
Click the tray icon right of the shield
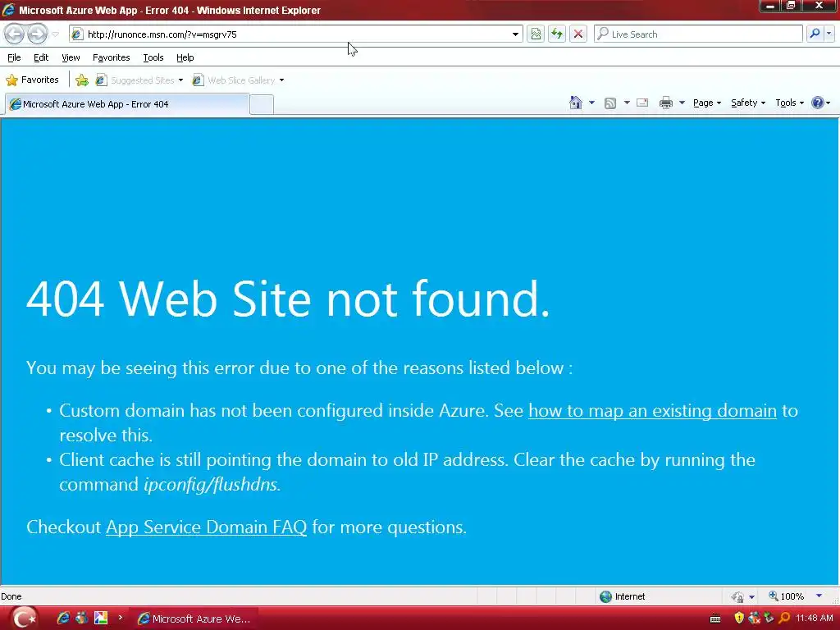coord(755,619)
